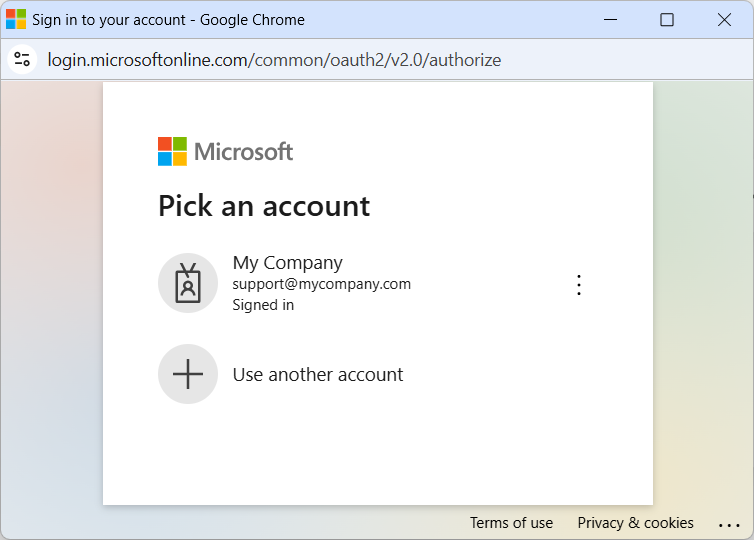Viewport: 754px width, 540px height.
Task: Close the Sign in to your account window
Action: click(724, 20)
